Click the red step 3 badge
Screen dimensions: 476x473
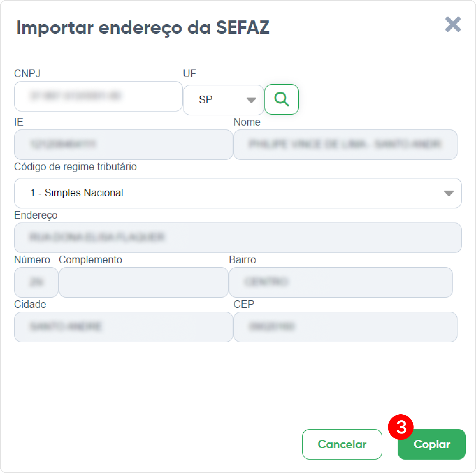tap(401, 427)
